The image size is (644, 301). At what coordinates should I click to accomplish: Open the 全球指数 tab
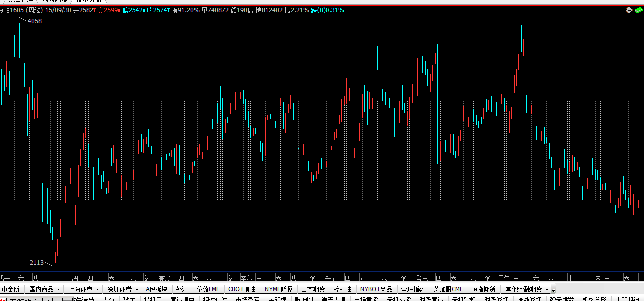(413, 289)
